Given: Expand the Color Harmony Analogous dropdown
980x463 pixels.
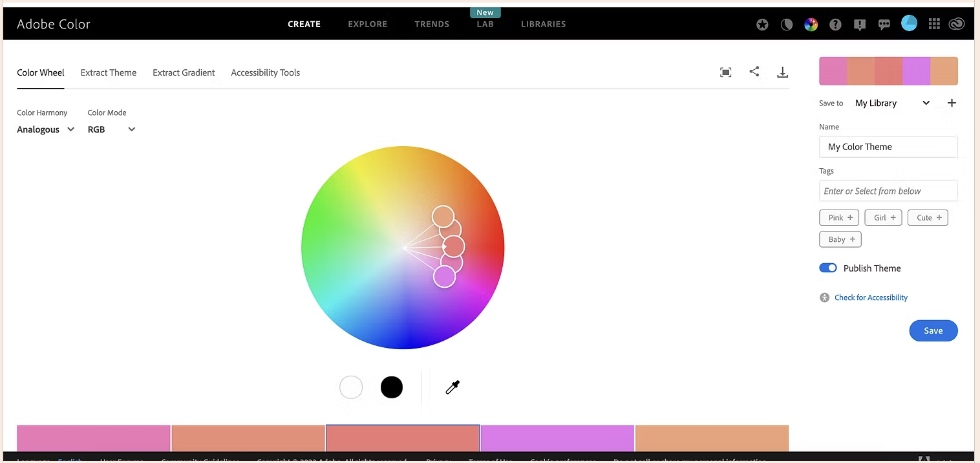Looking at the screenshot, I should coord(46,129).
